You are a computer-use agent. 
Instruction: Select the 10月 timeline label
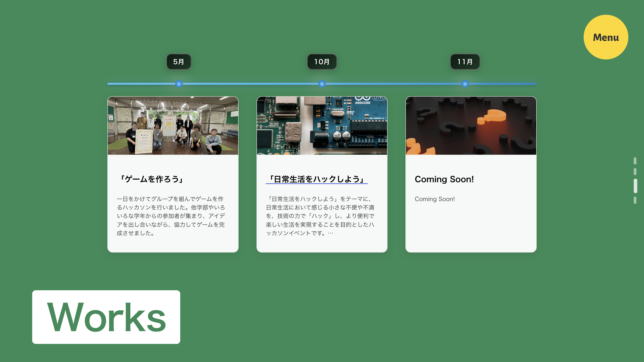[x=322, y=61]
